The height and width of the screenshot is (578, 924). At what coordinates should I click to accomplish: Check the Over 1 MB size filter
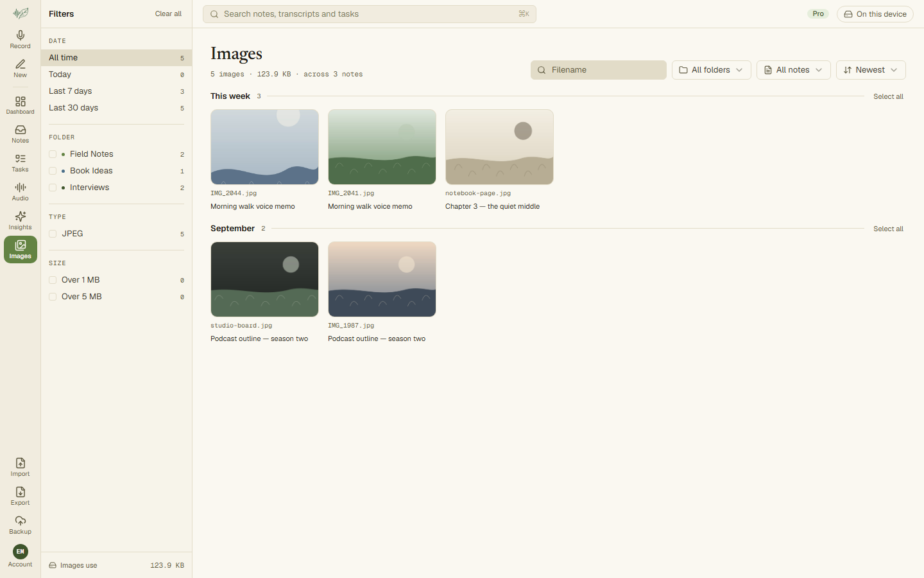(x=53, y=280)
